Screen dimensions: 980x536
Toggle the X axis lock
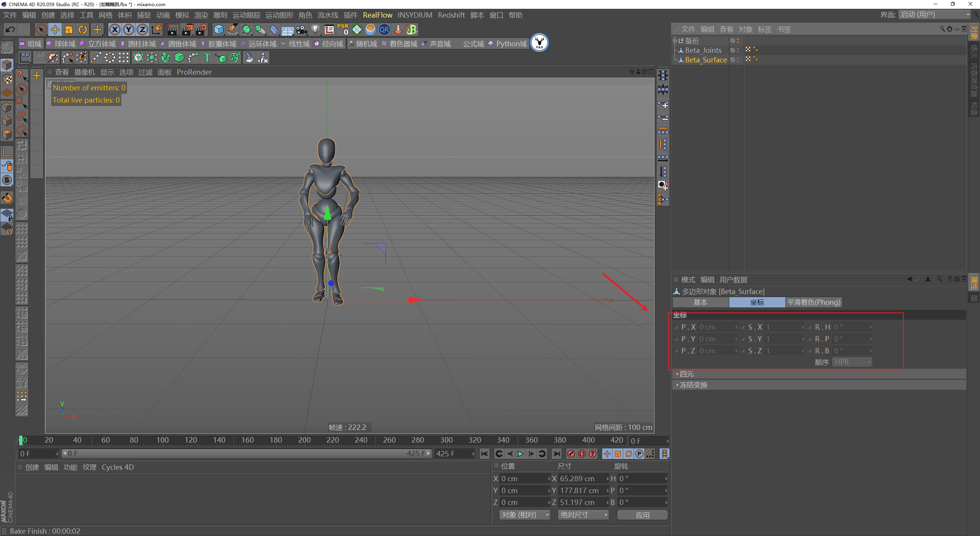(114, 29)
